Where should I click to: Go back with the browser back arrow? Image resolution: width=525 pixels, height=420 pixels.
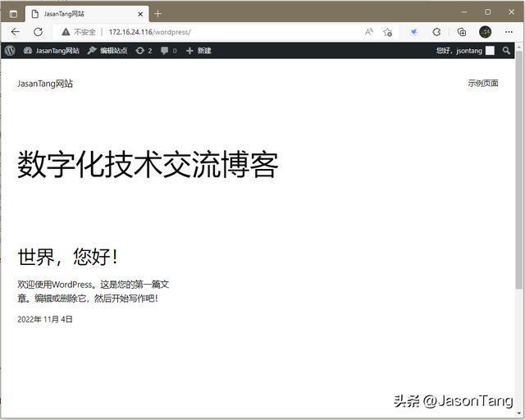click(15, 32)
